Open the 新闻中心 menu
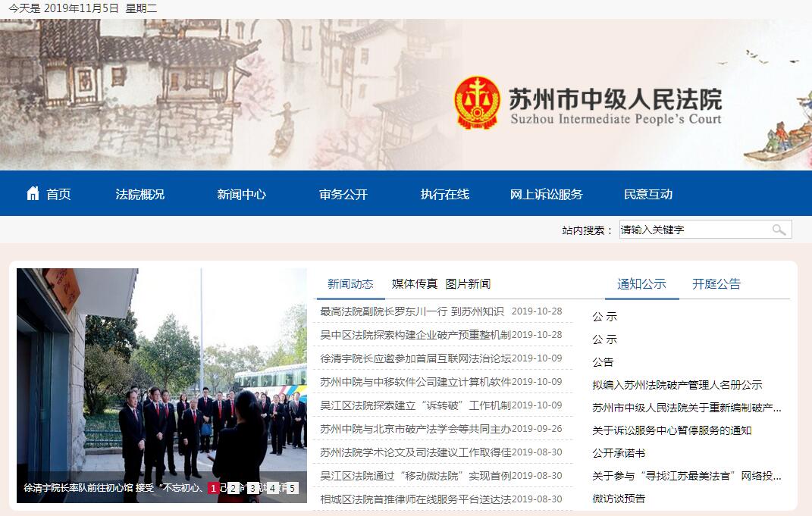The image size is (812, 516). [241, 194]
